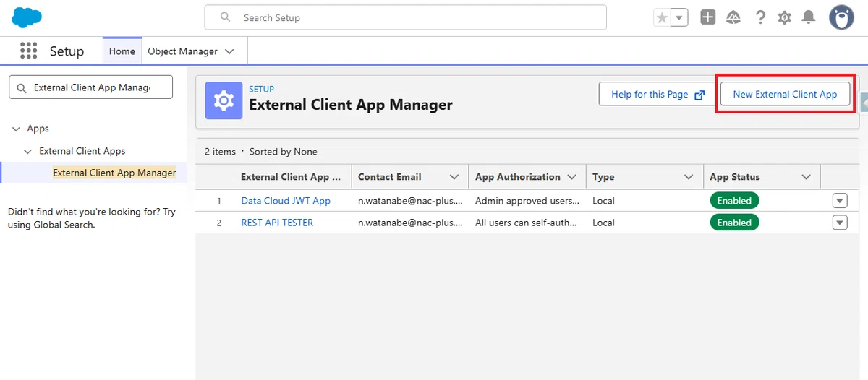Select External Client App Manager in sidebar
The width and height of the screenshot is (868, 380).
[114, 173]
